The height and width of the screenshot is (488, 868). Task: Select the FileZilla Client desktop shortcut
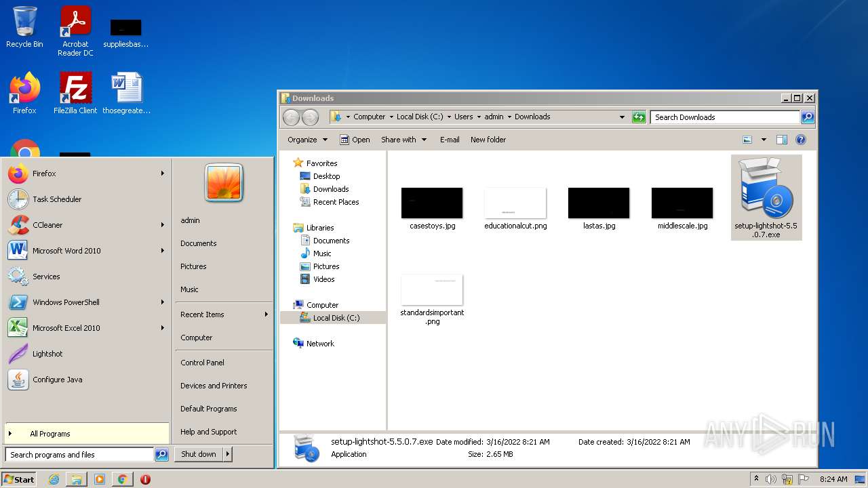75,94
